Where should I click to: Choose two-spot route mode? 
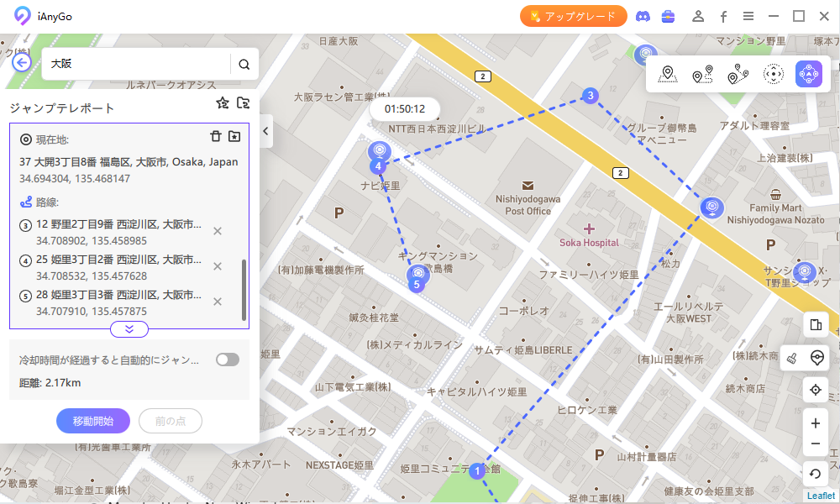point(702,75)
